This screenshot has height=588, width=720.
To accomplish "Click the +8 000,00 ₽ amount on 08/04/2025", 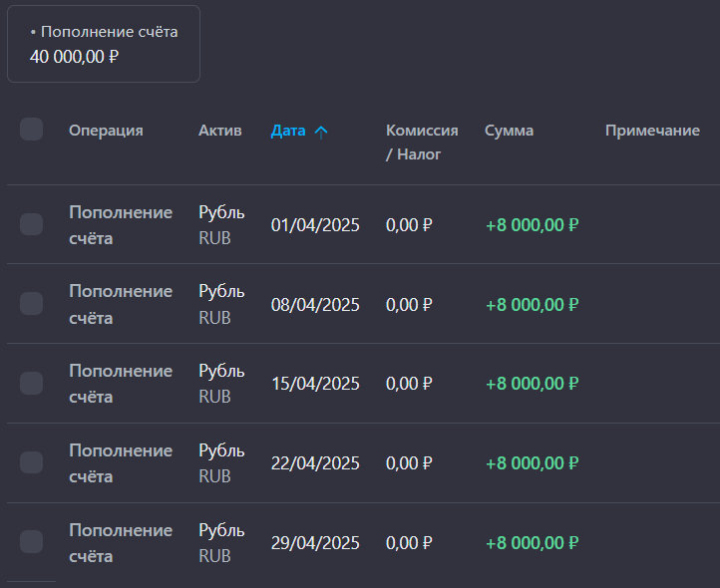I will (532, 304).
